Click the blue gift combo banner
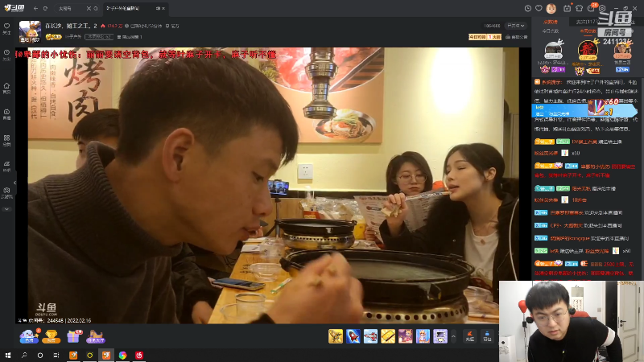644x362 pixels. coord(585,110)
